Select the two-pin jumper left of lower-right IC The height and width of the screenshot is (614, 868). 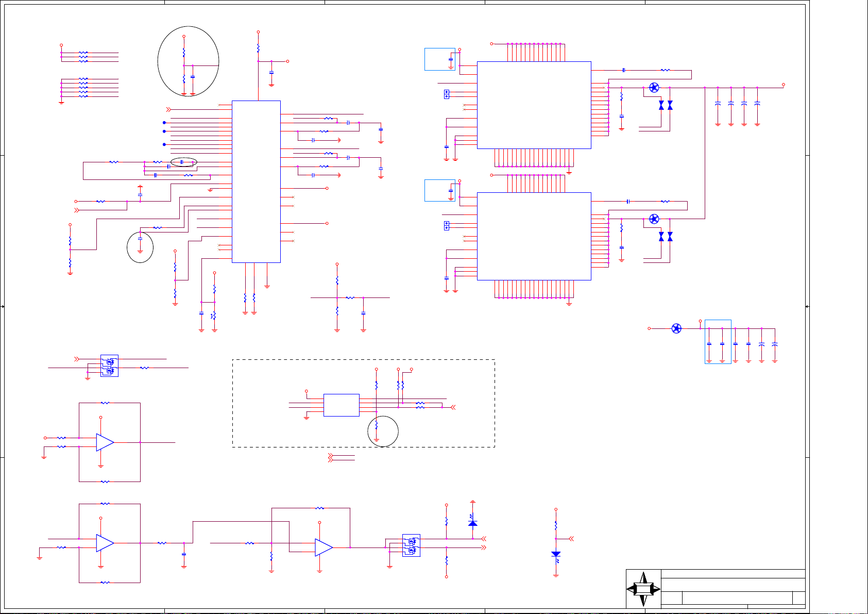[447, 225]
